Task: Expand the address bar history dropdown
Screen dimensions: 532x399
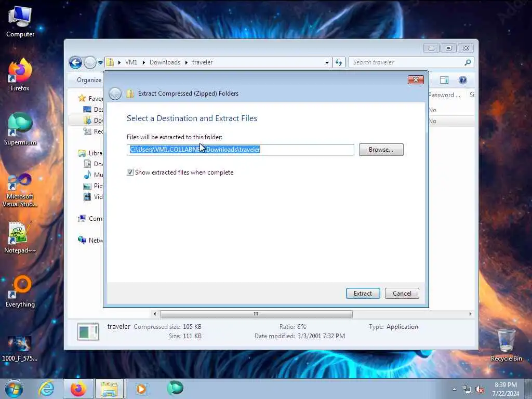Action: (x=327, y=63)
